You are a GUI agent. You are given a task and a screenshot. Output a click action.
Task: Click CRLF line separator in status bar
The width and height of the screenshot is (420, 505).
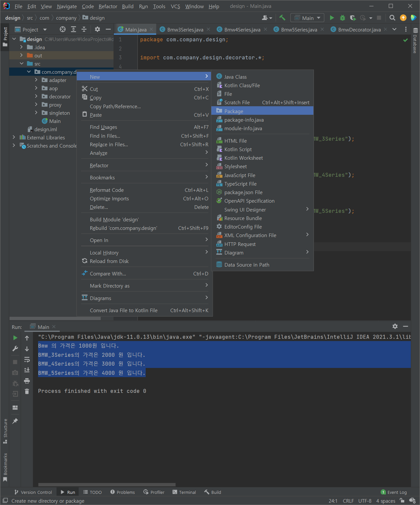[x=348, y=501]
